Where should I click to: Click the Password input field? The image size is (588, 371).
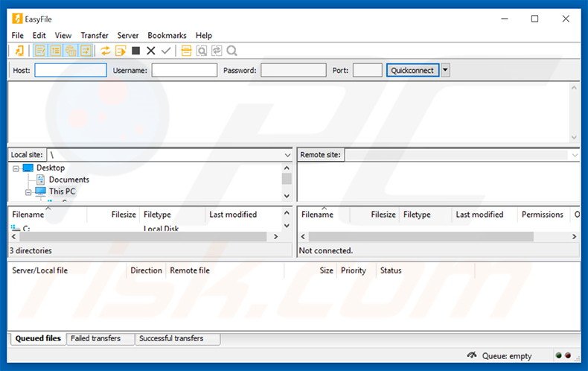point(293,70)
